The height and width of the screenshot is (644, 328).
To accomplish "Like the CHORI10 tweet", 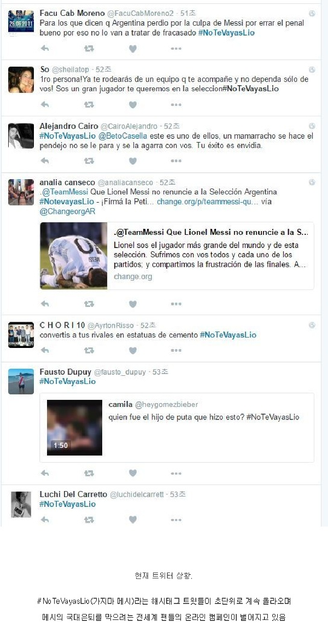I will [133, 350].
